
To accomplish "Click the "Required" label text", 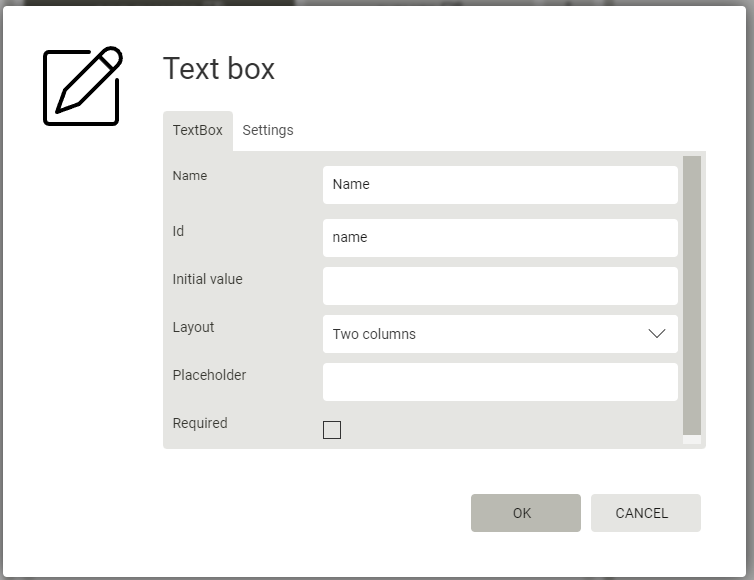I will point(200,423).
